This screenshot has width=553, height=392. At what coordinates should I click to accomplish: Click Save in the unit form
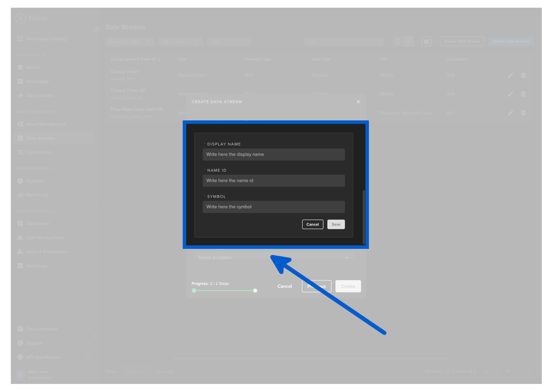point(336,224)
